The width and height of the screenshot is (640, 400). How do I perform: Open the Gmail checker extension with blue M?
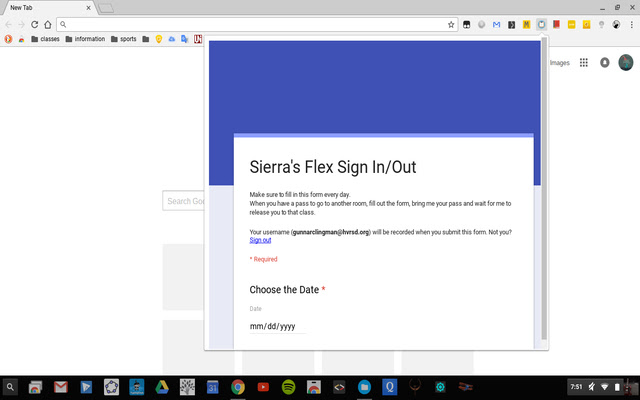click(x=496, y=24)
